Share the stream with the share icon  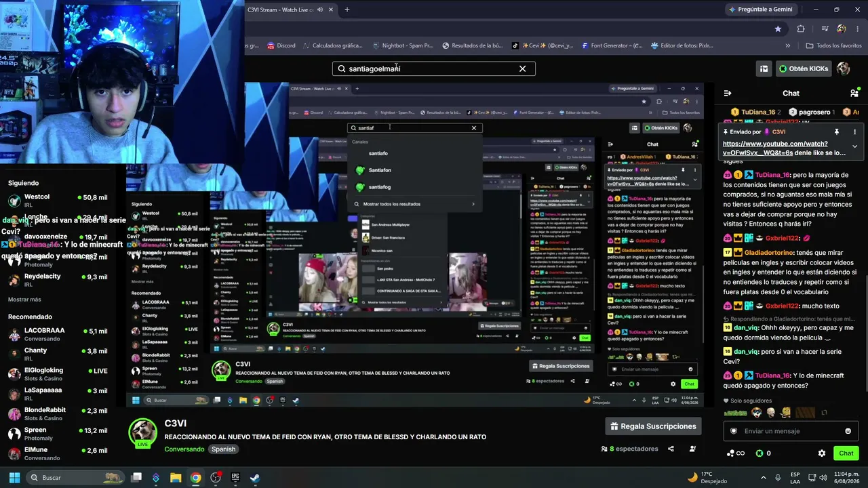pyautogui.click(x=671, y=449)
